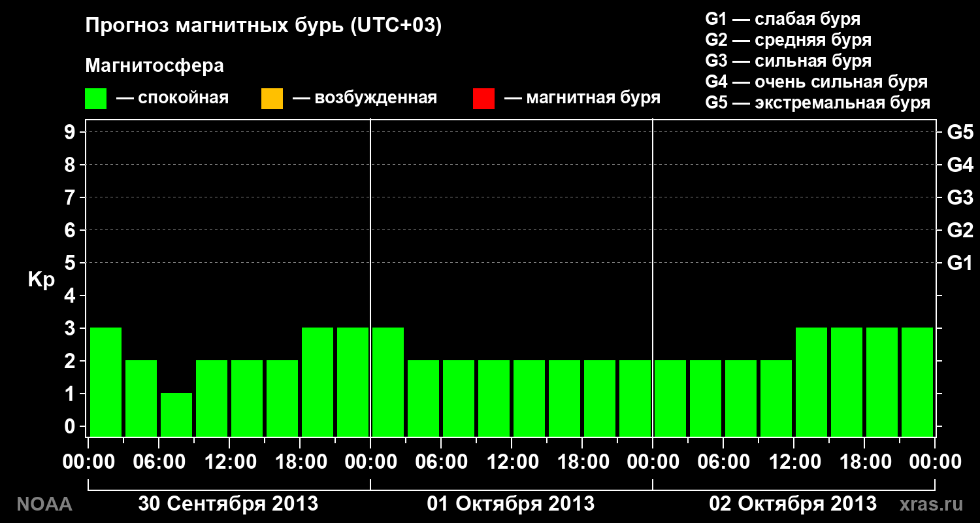
Task: Click the 12:00–15:00 bar on 02 Октября
Action: point(811,382)
